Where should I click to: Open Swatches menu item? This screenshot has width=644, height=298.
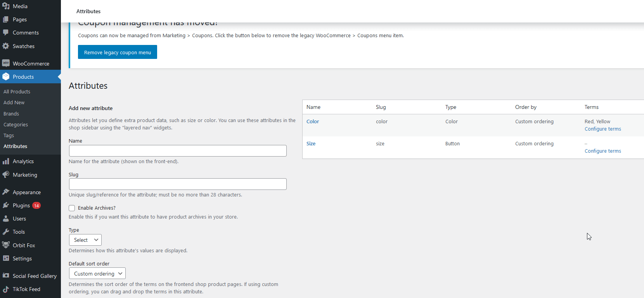point(24,46)
